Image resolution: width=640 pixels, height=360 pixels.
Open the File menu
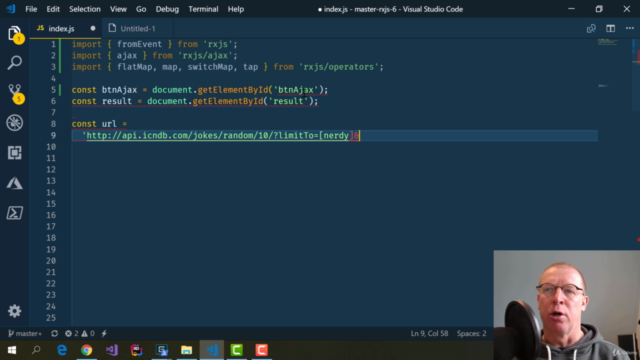[x=31, y=9]
